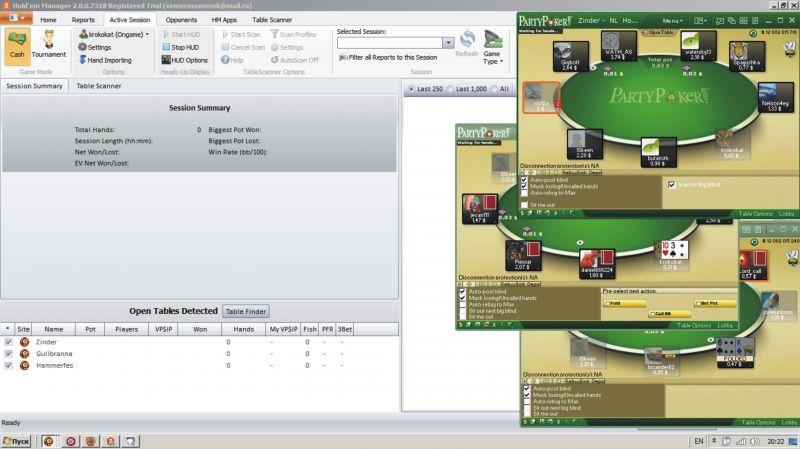Open Hand Importing in Options group
This screenshot has height=449, width=800.
click(105, 60)
